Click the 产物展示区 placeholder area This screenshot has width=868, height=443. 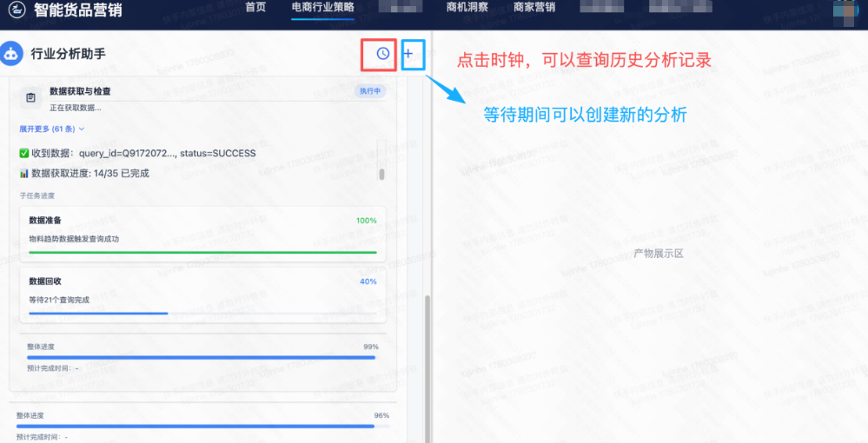click(659, 254)
